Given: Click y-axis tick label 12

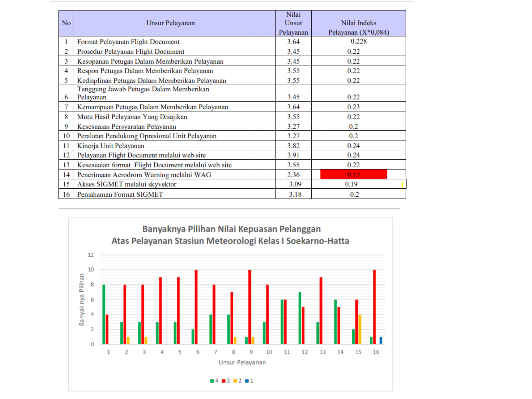Looking at the screenshot, I should click(x=91, y=255).
